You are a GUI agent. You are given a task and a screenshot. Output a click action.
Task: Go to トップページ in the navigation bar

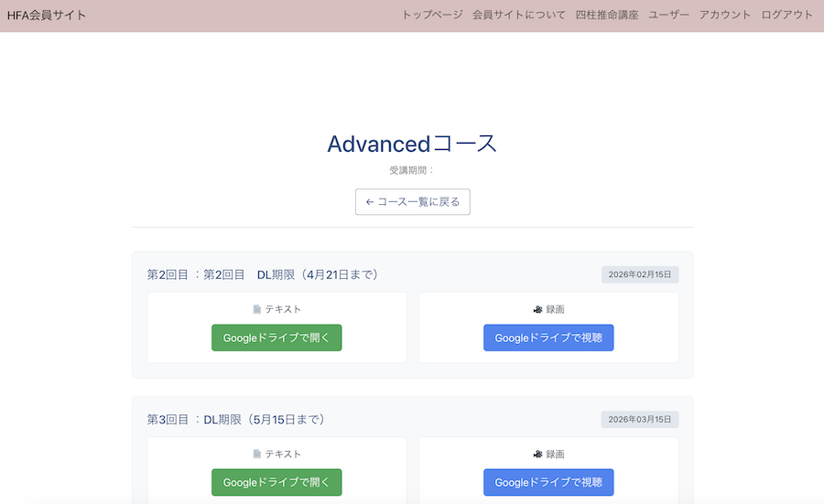[432, 15]
